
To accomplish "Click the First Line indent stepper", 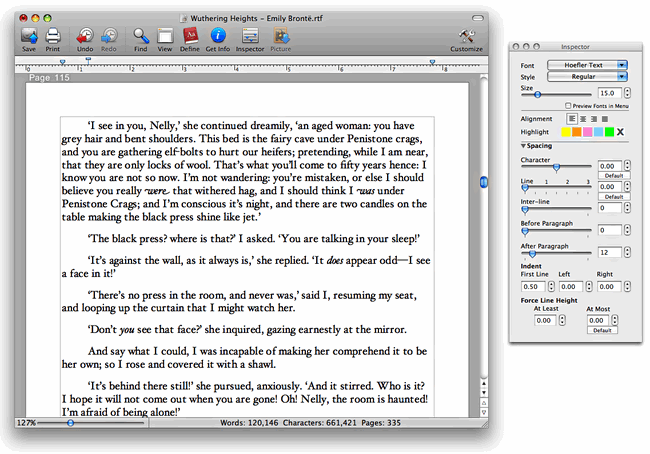I will [551, 286].
